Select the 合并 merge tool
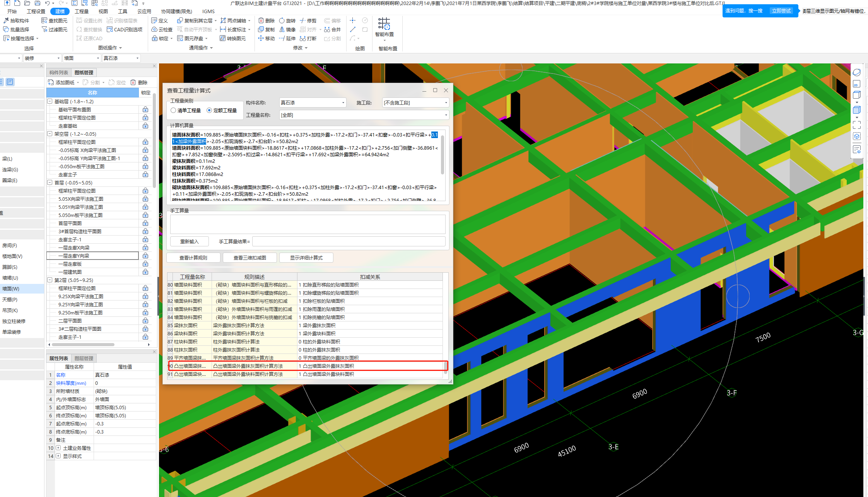868x497 pixels. [x=332, y=29]
